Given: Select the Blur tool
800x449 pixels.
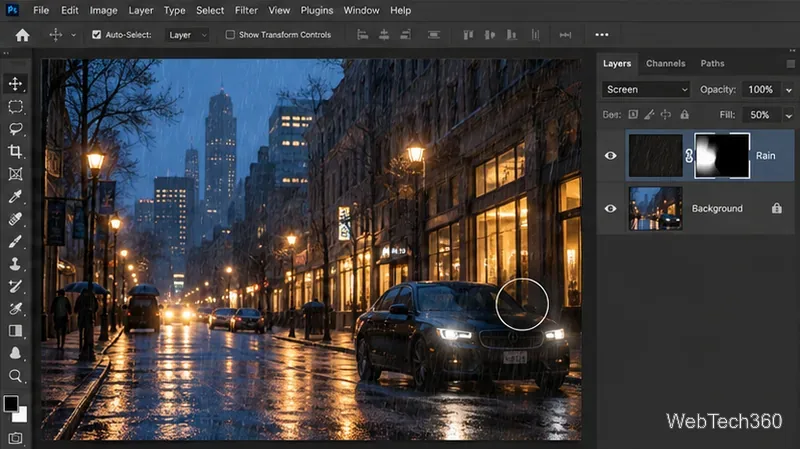Looking at the screenshot, I should click(x=15, y=353).
